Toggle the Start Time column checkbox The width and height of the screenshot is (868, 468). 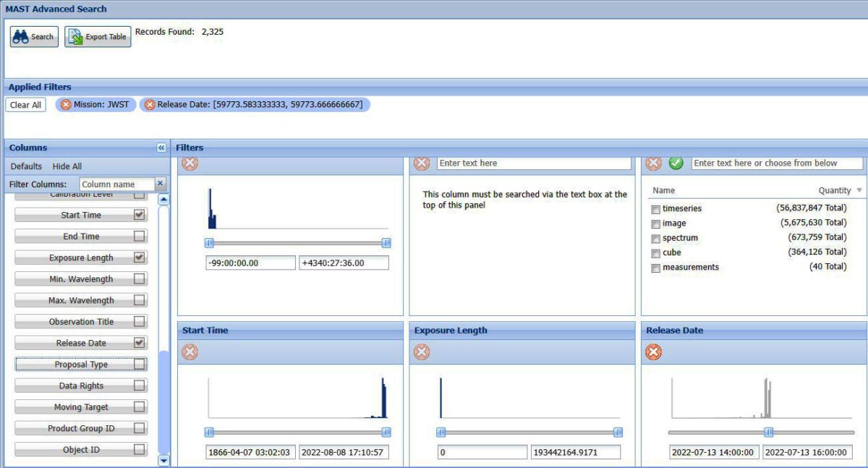point(140,215)
